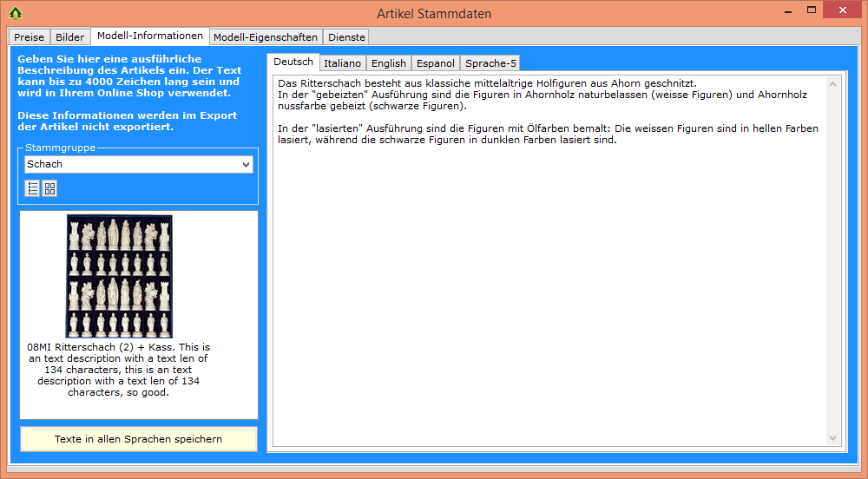This screenshot has height=479, width=868.
Task: Maximize the Artikel Stammdaten window
Action: [x=812, y=10]
